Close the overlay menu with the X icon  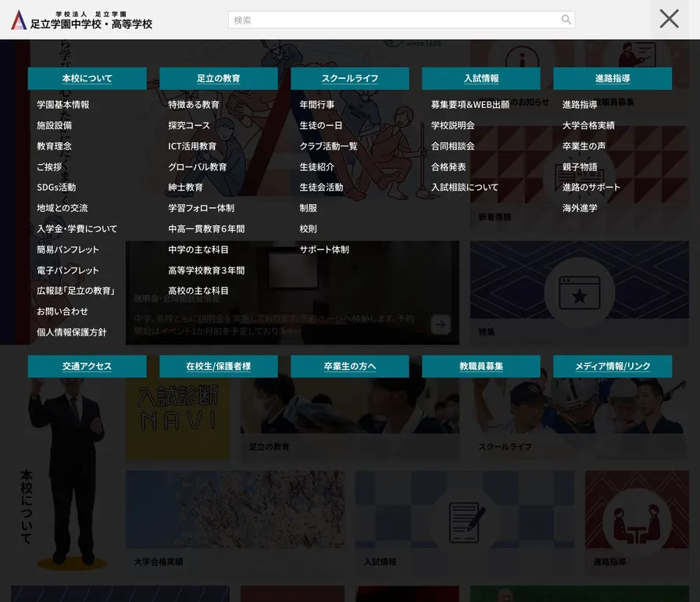(670, 20)
